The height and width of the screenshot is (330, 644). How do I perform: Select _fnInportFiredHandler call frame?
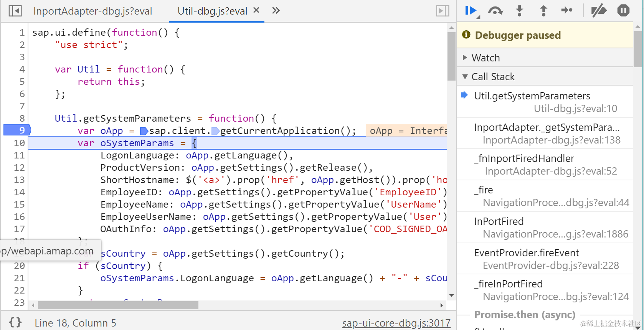pos(545,165)
